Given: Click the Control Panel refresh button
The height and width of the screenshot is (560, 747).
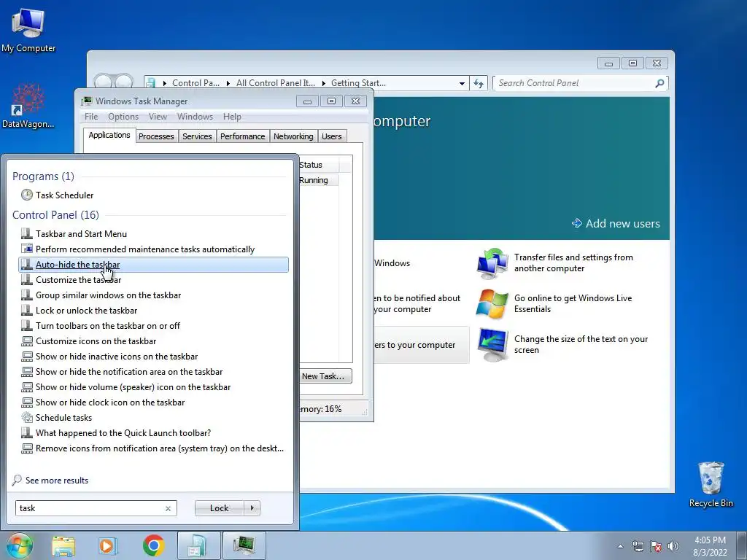Looking at the screenshot, I should 479,83.
